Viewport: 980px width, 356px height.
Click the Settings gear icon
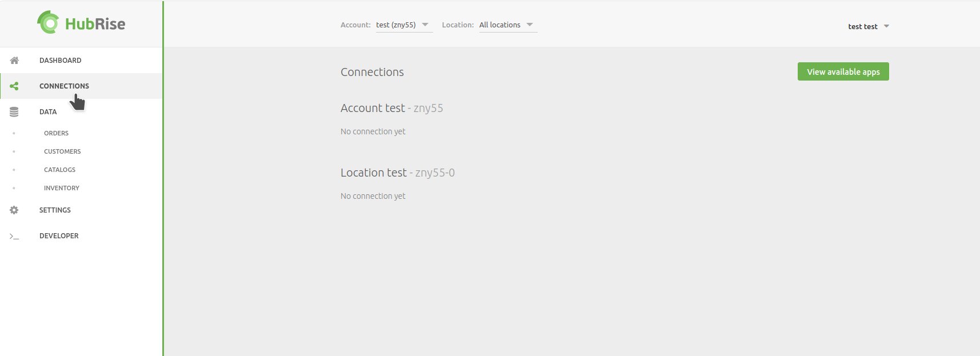pyautogui.click(x=14, y=210)
